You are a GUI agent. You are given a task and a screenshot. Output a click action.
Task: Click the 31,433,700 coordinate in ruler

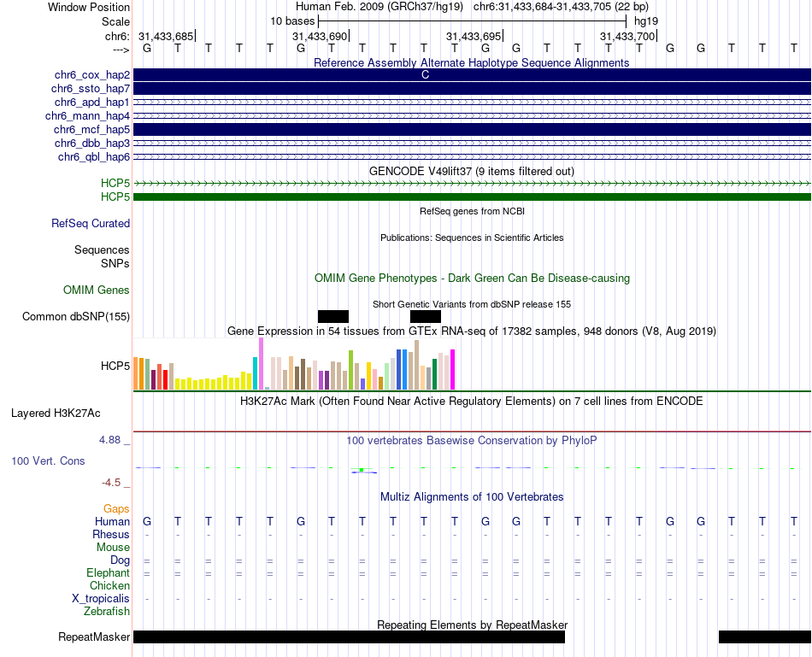(x=627, y=36)
